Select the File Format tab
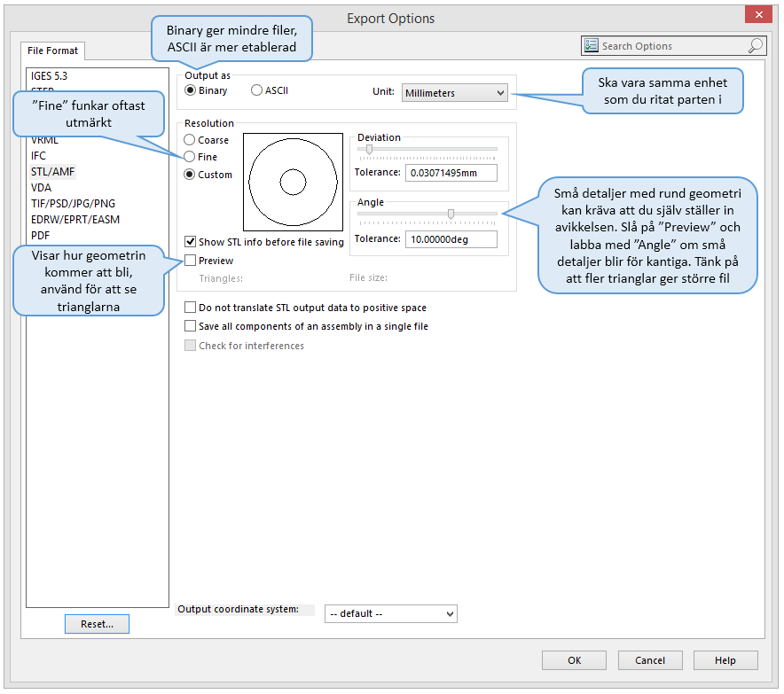Screen dimensions: 784x694 click(x=53, y=51)
